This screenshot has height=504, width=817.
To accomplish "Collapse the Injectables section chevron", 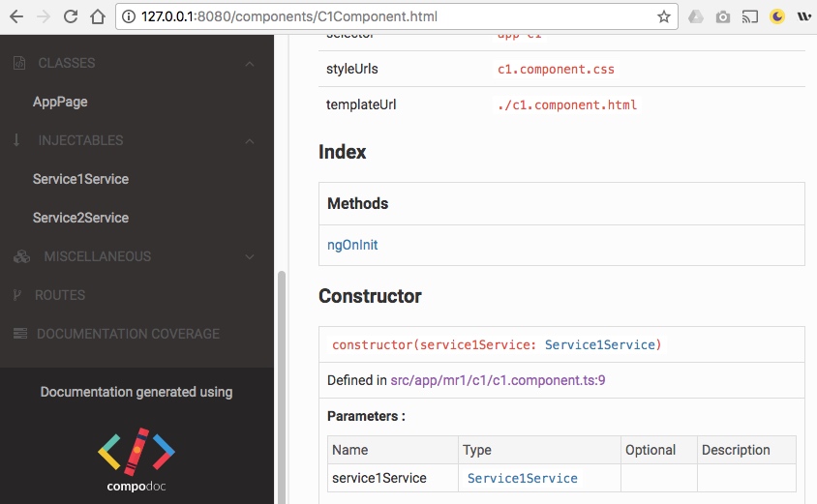I will point(250,140).
